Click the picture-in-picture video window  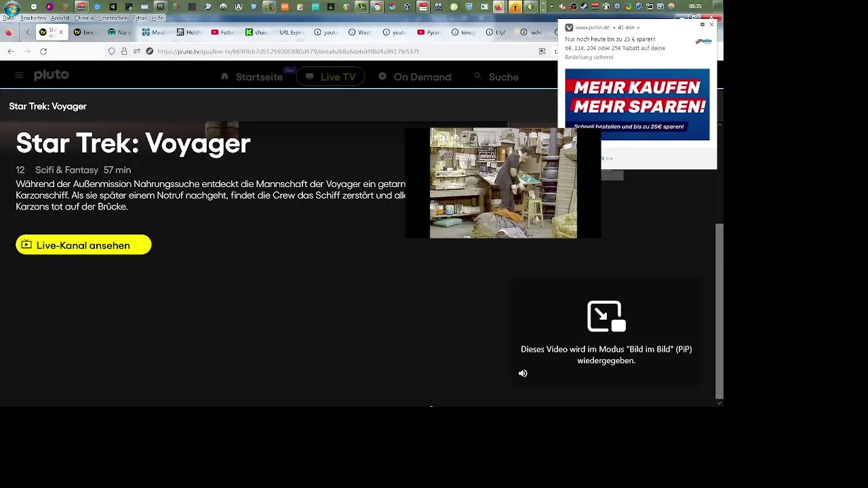pos(503,183)
